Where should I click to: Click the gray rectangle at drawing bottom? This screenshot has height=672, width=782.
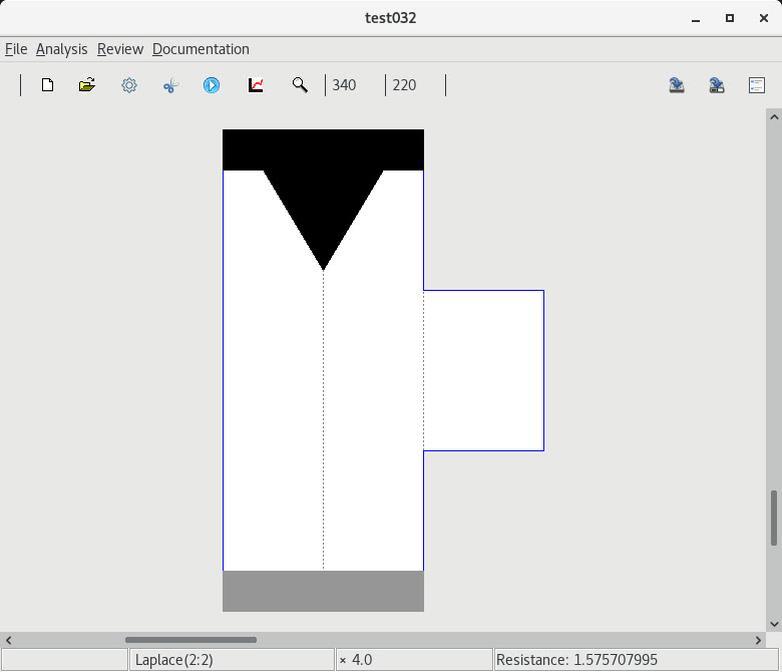[323, 591]
